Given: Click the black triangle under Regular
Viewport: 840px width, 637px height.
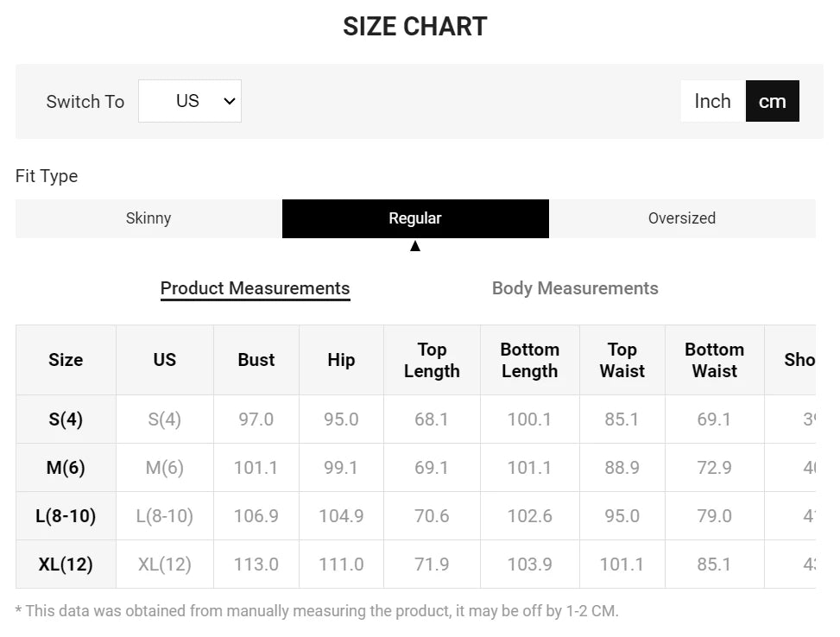Looking at the screenshot, I should 415,246.
